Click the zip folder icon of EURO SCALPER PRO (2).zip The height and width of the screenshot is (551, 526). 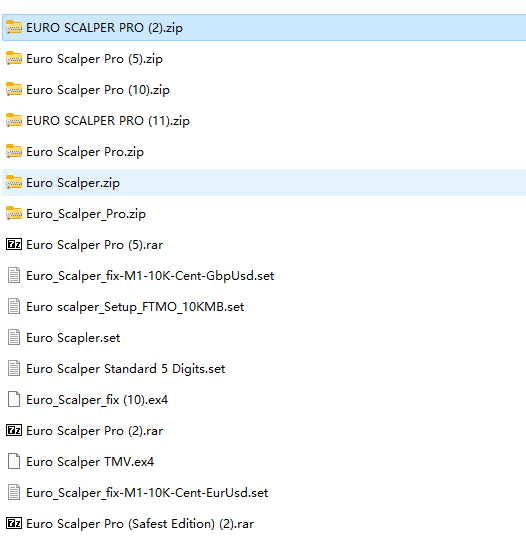[14, 27]
